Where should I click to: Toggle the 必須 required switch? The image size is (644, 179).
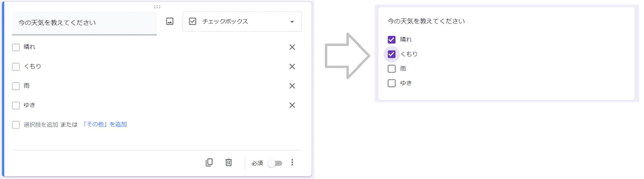[275, 163]
